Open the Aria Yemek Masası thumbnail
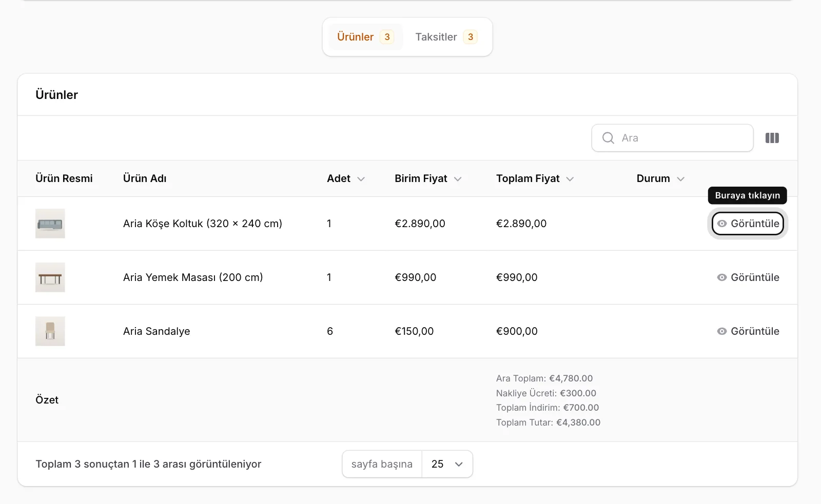821x504 pixels. click(x=50, y=277)
